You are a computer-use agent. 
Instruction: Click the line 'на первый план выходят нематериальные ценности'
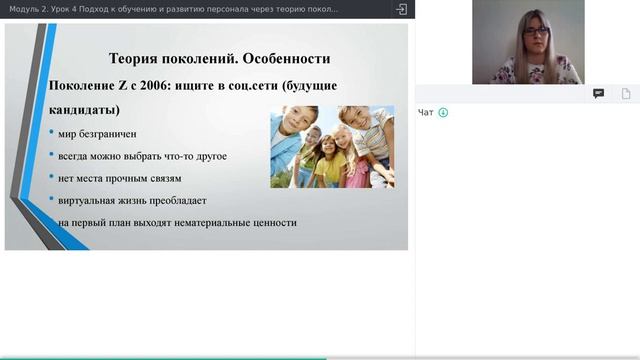pyautogui.click(x=177, y=223)
